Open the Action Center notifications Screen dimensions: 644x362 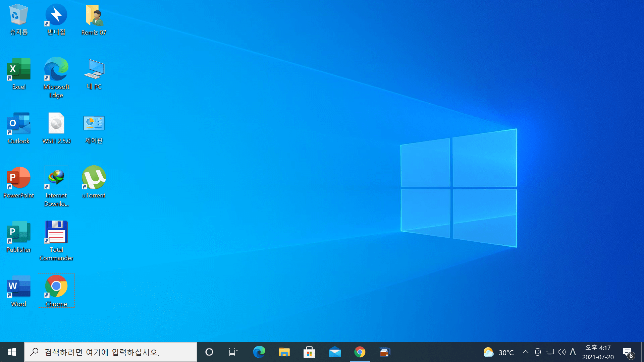click(629, 353)
